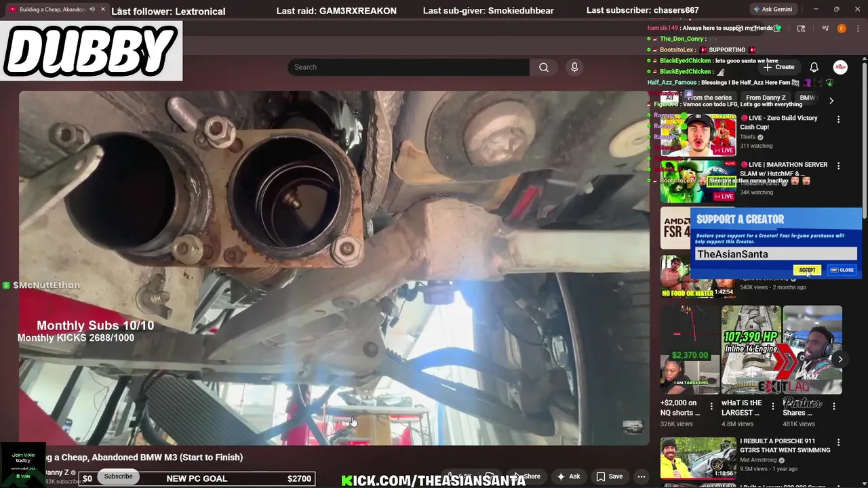Select the 'Building a Cheap, Abandon...' browser tab
Image resolution: width=868 pixels, height=488 pixels.
point(57,9)
